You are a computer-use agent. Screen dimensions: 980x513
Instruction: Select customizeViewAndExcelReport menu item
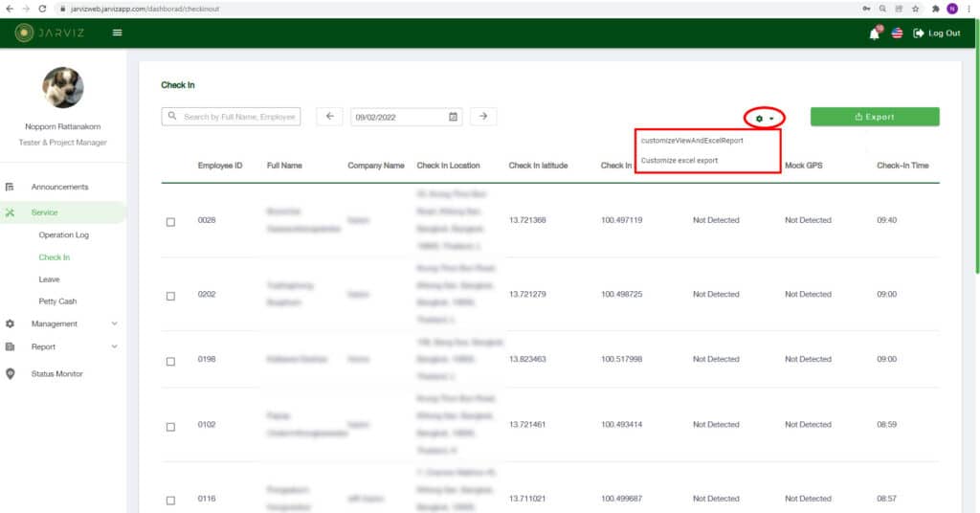692,141
